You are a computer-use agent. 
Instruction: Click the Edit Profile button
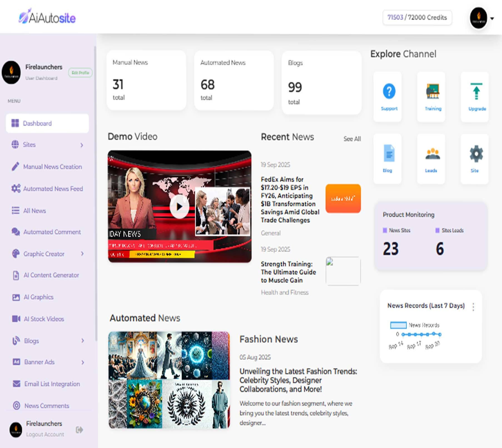click(80, 73)
